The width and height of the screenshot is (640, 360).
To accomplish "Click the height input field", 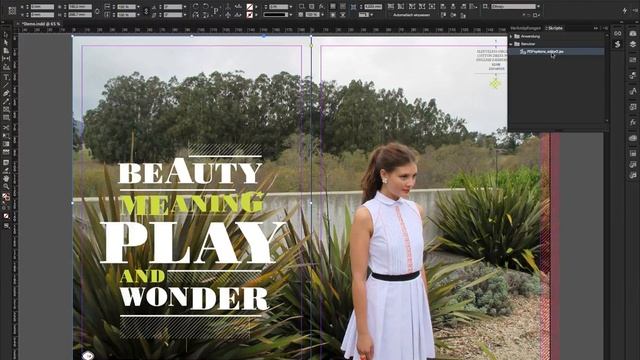I will (x=80, y=15).
